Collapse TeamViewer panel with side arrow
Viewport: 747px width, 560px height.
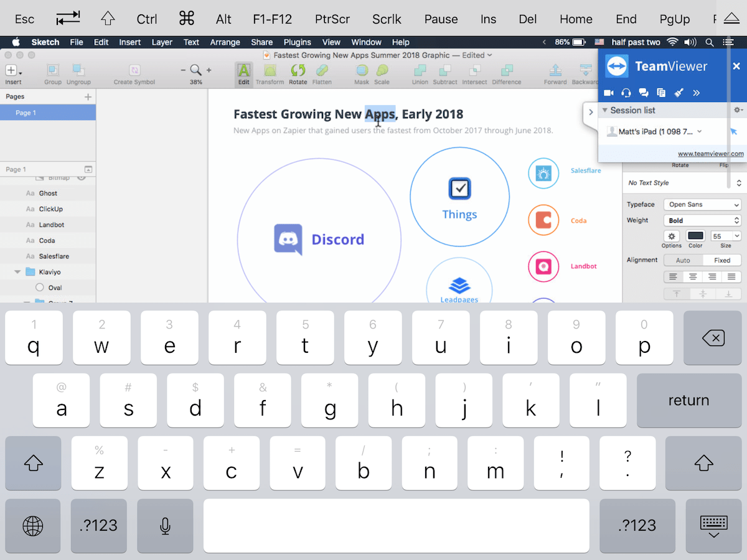point(590,113)
